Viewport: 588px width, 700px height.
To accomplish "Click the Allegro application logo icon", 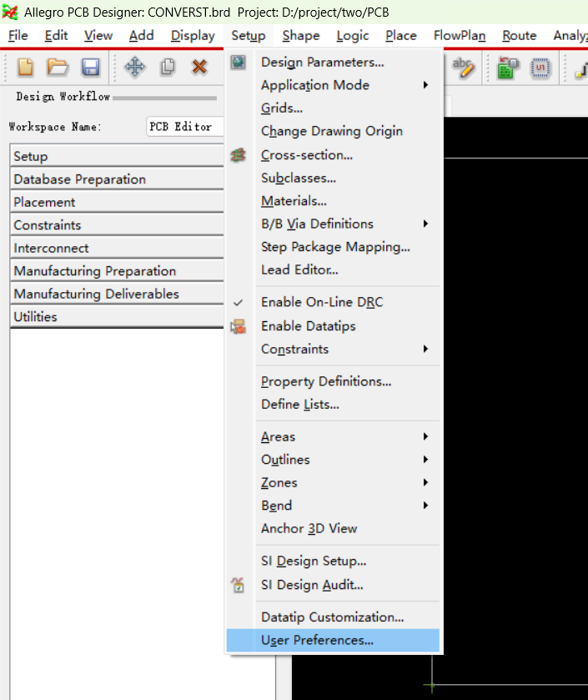I will pyautogui.click(x=10, y=12).
